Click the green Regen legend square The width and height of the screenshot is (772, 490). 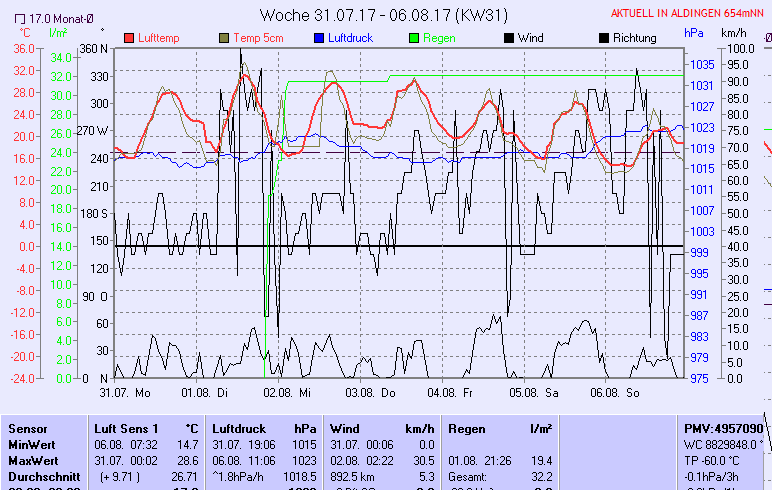click(413, 38)
